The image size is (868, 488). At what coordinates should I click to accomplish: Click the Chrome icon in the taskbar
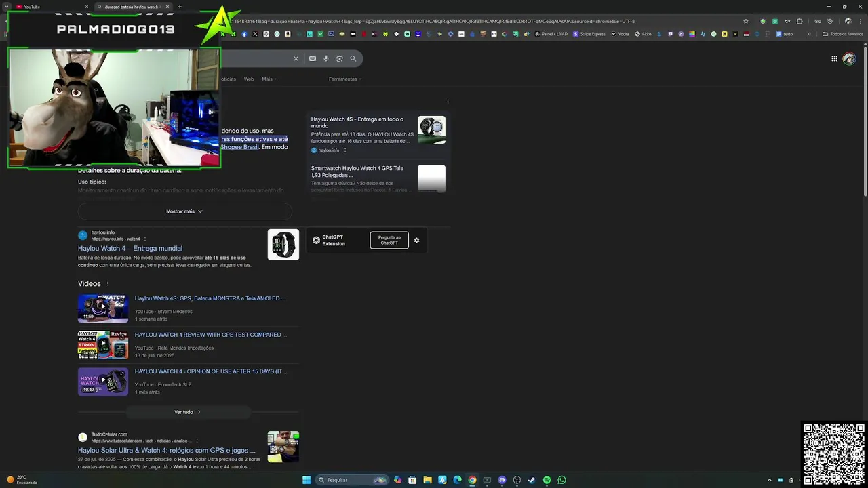tap(472, 480)
